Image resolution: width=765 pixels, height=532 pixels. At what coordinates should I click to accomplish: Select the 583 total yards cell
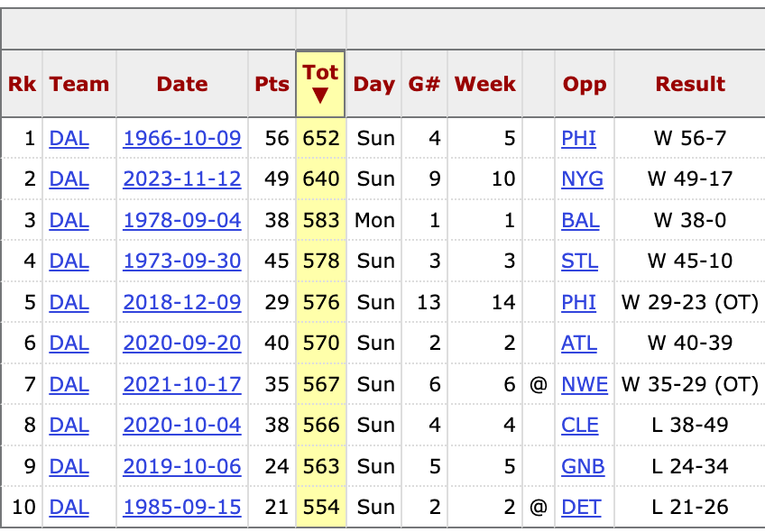pyautogui.click(x=321, y=220)
